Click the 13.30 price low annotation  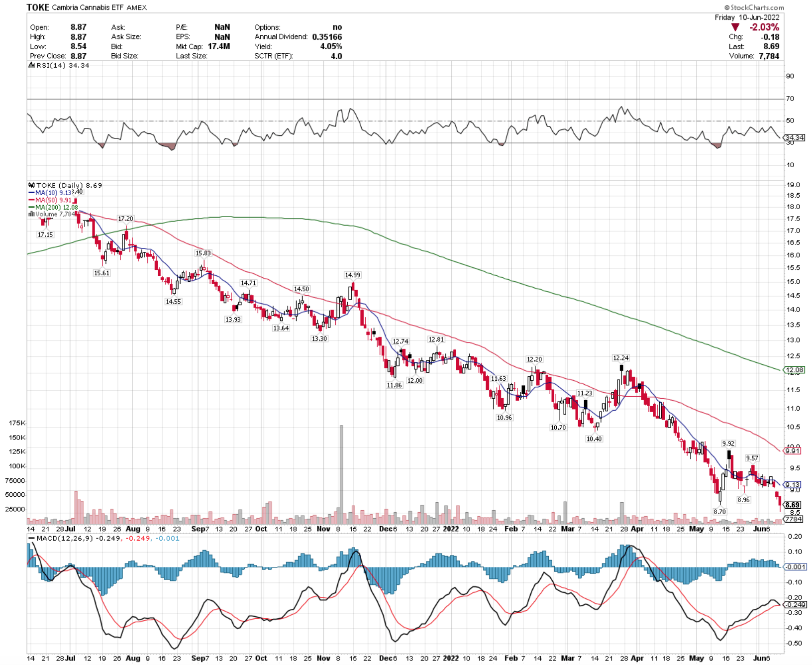(x=319, y=338)
